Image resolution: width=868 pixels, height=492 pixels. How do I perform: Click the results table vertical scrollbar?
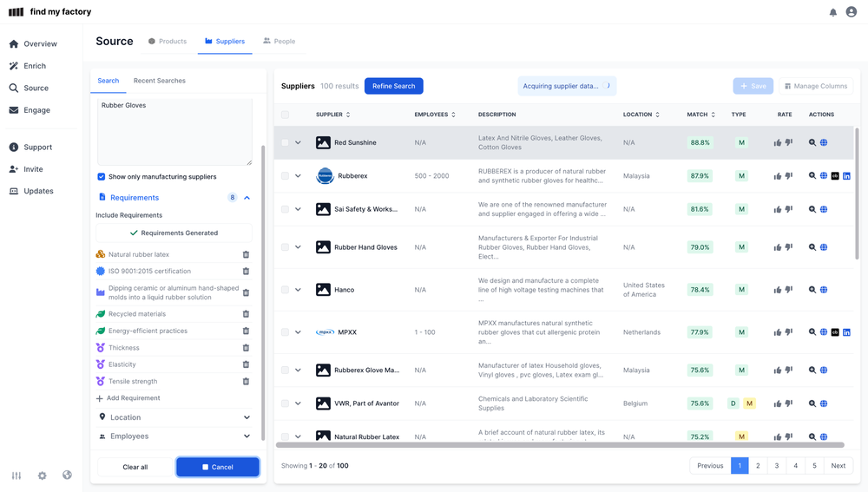(x=857, y=194)
